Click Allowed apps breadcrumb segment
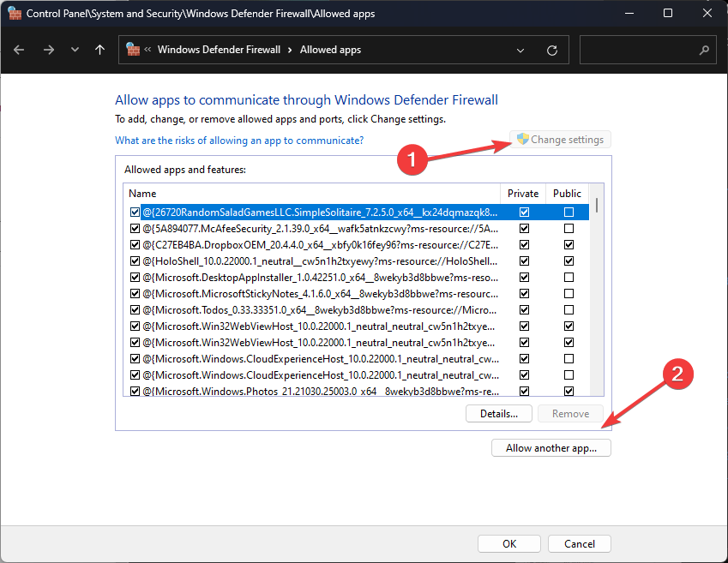This screenshot has height=563, width=728. tap(330, 50)
